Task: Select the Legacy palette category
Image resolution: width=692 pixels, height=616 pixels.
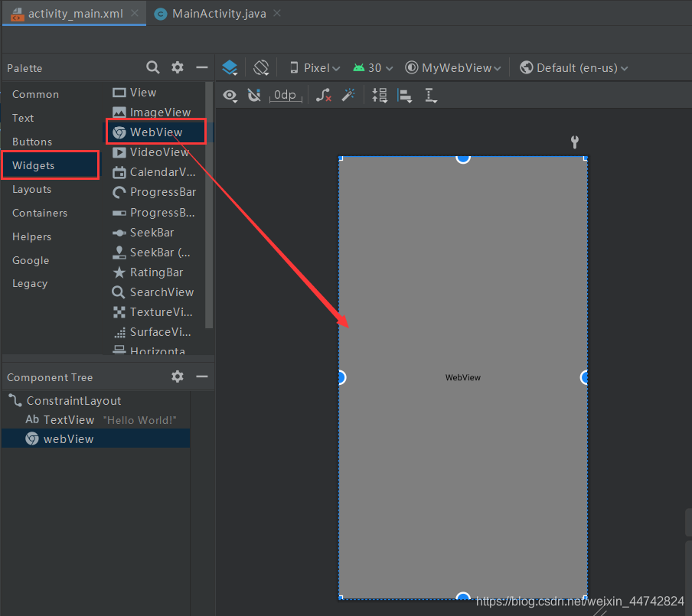Action: 30,284
